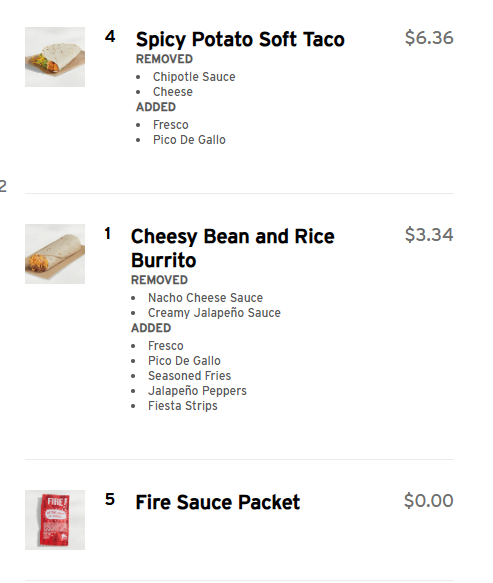Image resolution: width=493 pixels, height=583 pixels.
Task: Select removed Chipotle Sauce on the taco
Action: (x=194, y=77)
